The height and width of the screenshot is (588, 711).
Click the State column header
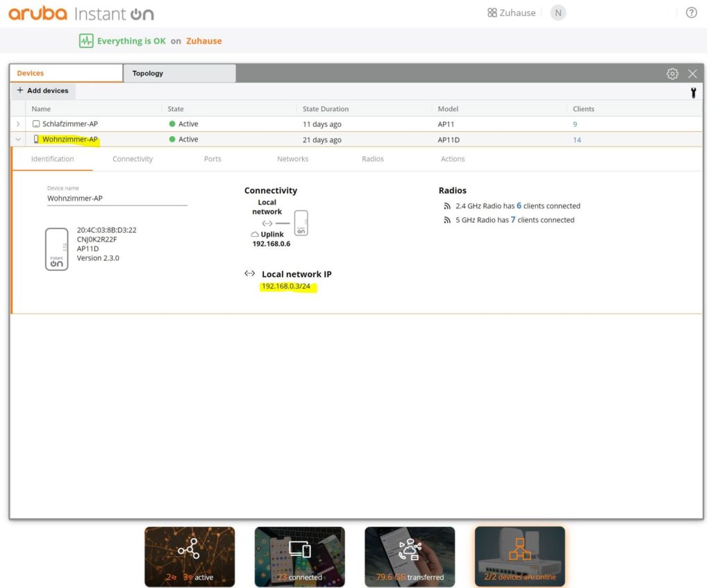tap(176, 109)
